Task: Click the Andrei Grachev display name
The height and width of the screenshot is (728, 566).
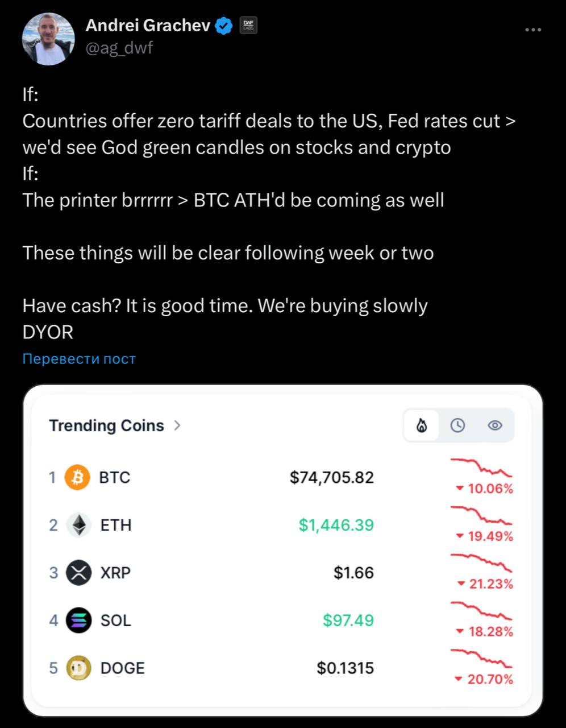Action: tap(148, 25)
